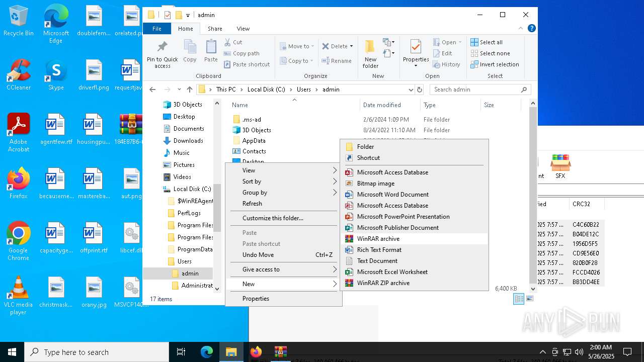Screen dimensions: 644x362
Task: Click the Recycle Bin desktop icon
Action: click(19, 21)
